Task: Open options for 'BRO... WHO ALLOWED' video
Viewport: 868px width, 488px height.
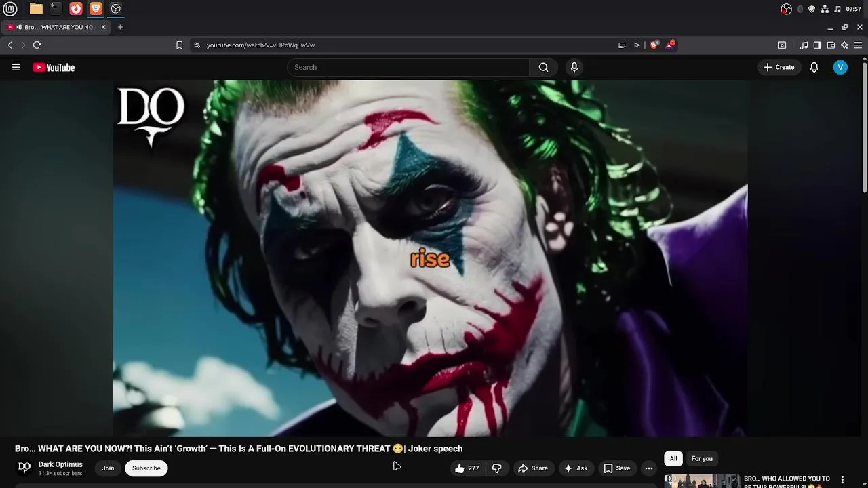Action: (842, 480)
